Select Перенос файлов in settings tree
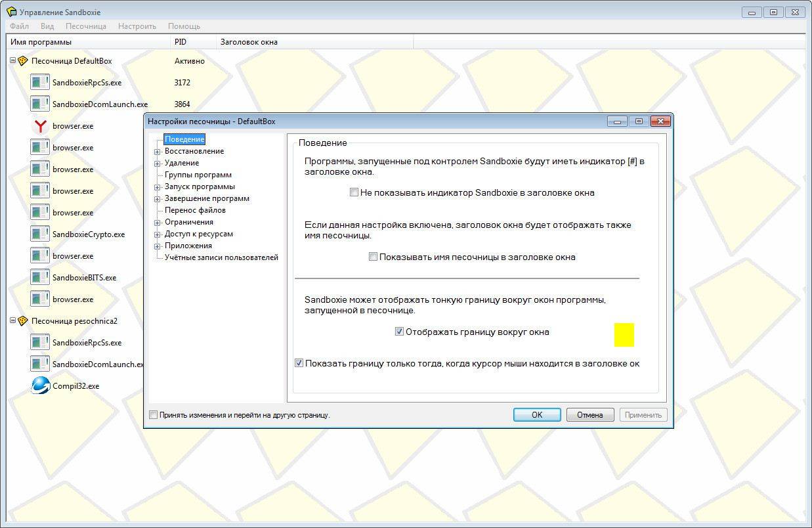This screenshot has height=528, width=812. pyautogui.click(x=195, y=211)
